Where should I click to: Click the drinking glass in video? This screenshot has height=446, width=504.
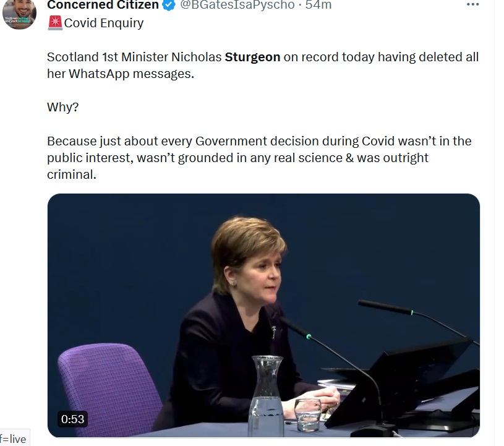pos(307,415)
